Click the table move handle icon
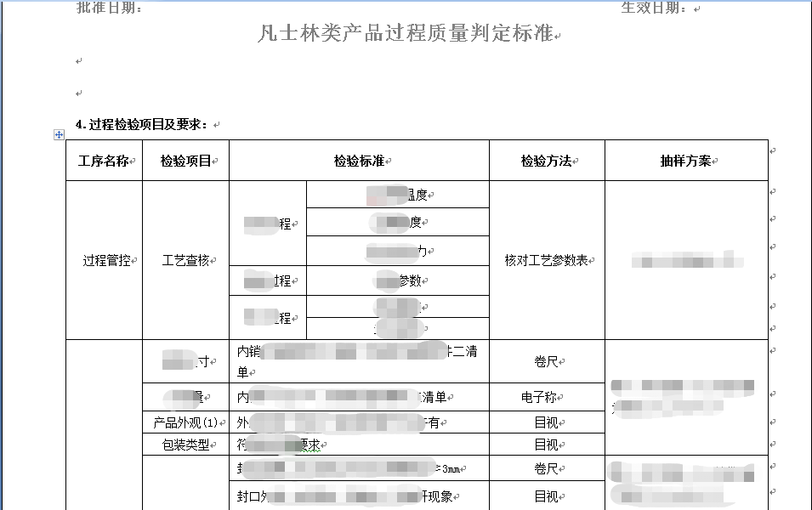The height and width of the screenshot is (510, 812). (59, 134)
